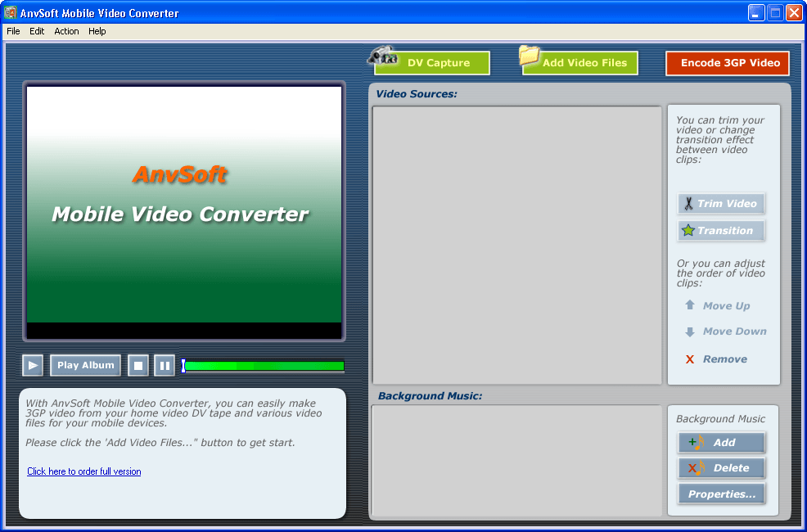Click the Trim Video button

721,204
